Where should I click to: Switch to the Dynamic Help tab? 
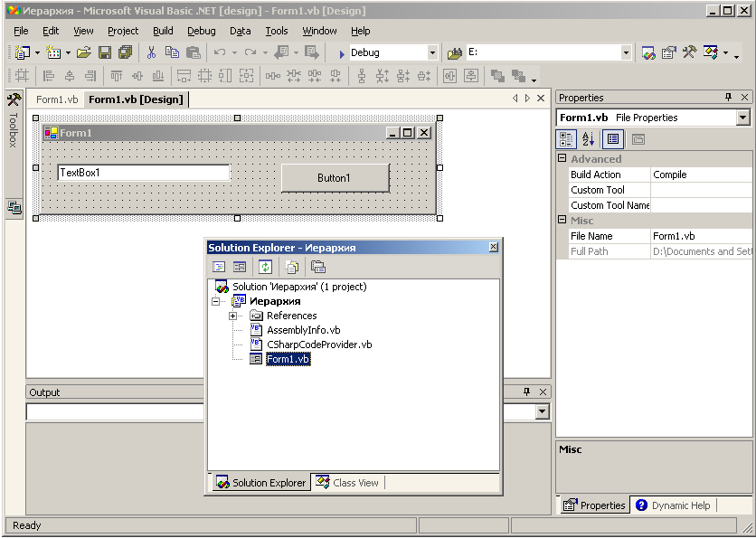point(674,505)
